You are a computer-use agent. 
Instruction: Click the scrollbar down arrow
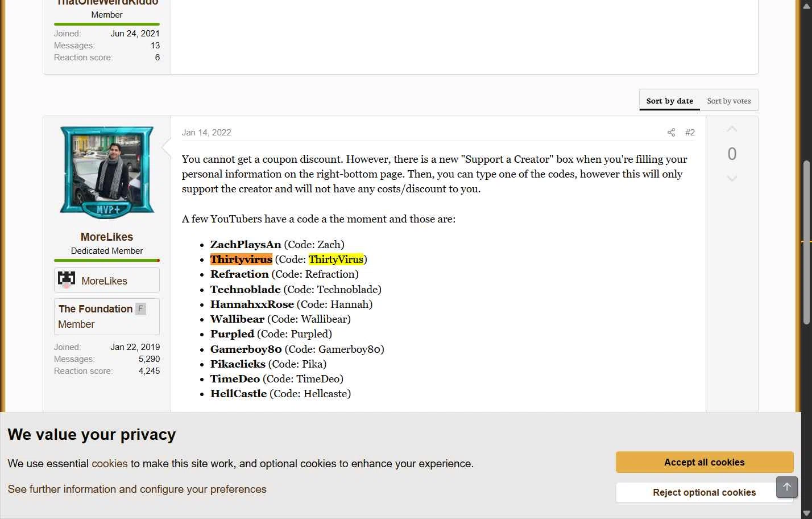pyautogui.click(x=806, y=513)
